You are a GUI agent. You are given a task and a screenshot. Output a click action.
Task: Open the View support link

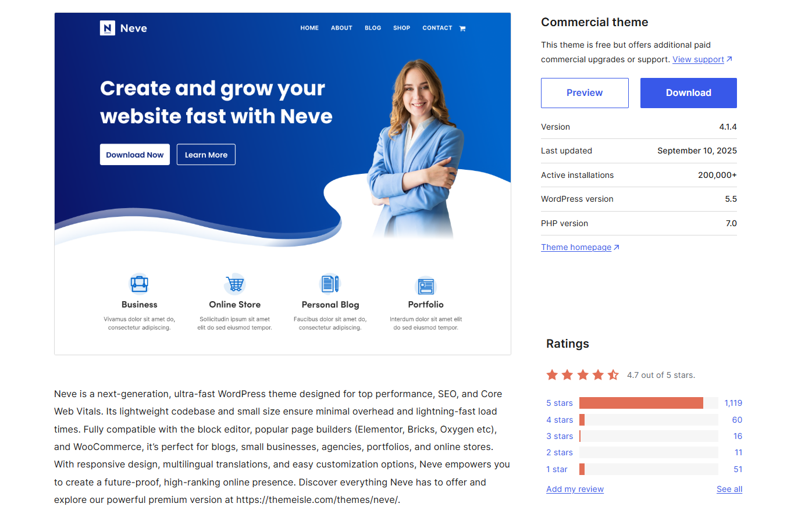[x=698, y=59]
